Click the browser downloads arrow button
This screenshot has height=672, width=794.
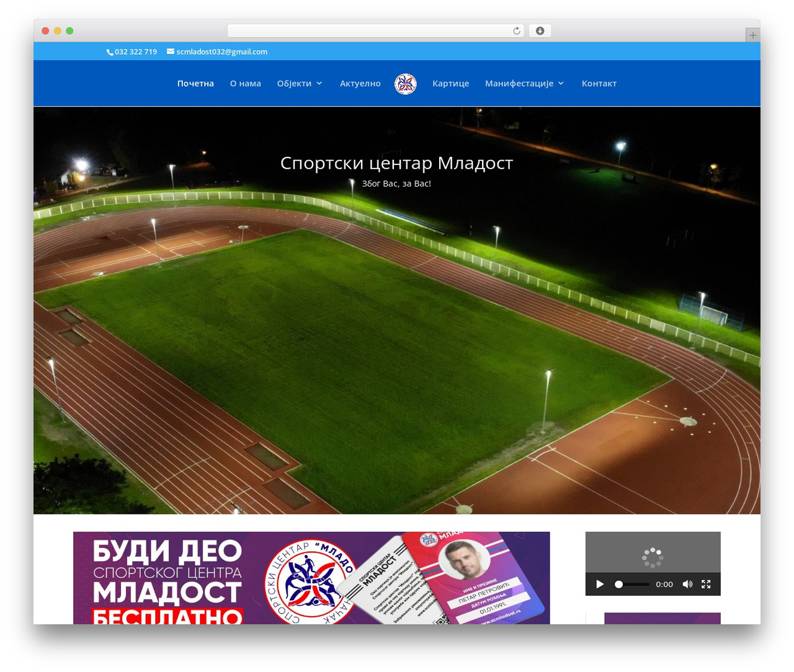540,31
